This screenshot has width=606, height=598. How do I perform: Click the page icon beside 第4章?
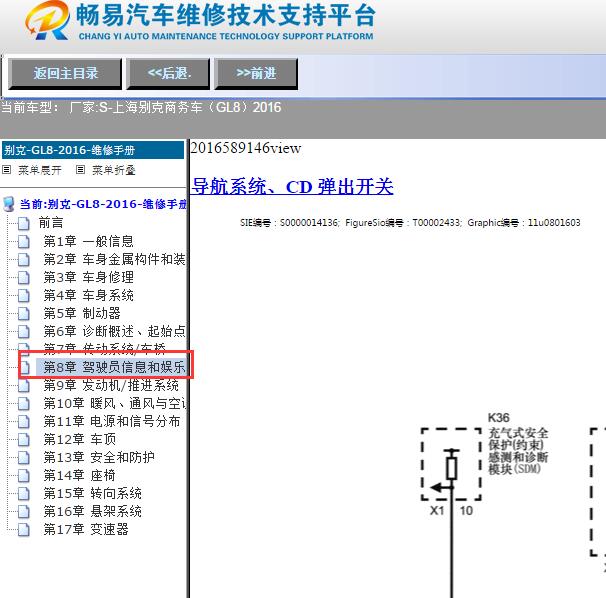[x=24, y=296]
